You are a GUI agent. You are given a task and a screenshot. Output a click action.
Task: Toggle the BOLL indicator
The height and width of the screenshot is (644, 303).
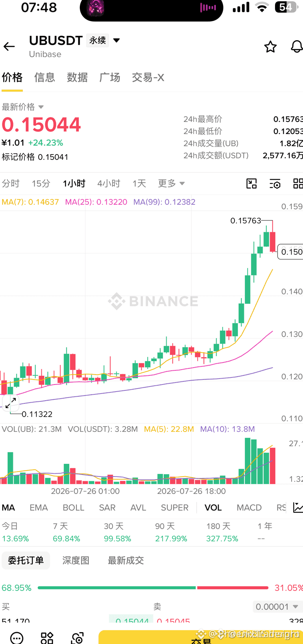[x=74, y=508]
